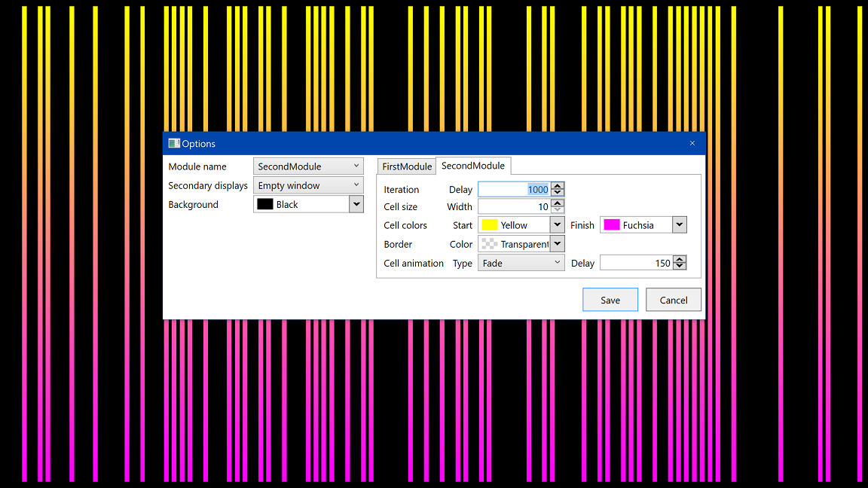Switch to the FirstModule tab
868x488 pixels.
[407, 166]
